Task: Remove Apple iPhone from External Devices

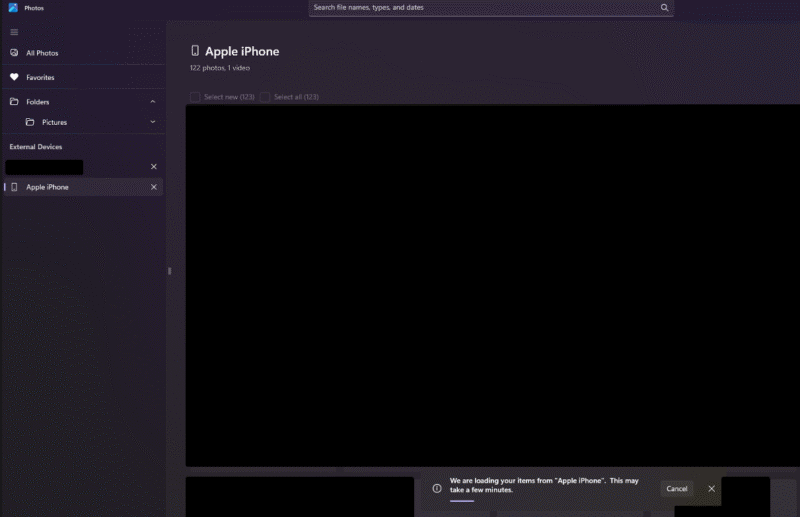Action: pyautogui.click(x=153, y=187)
